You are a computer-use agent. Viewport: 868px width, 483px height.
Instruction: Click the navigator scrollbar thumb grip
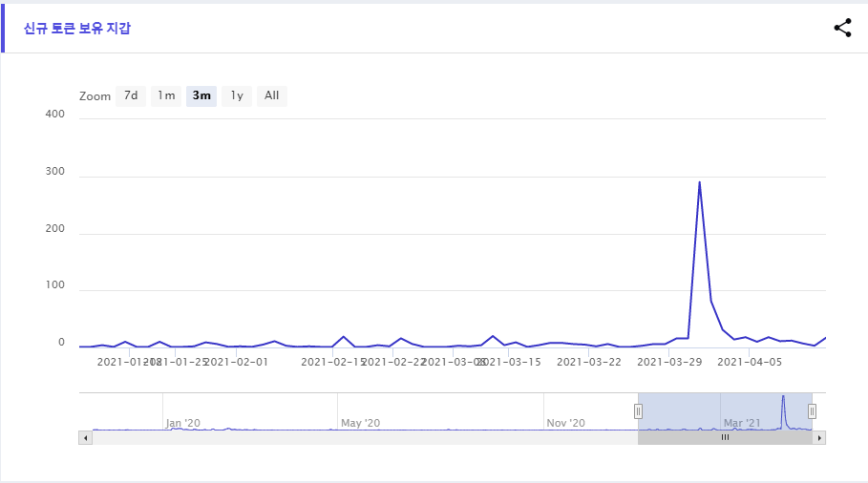tap(725, 437)
